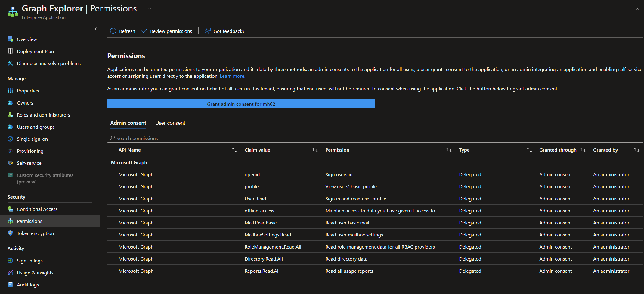Switch to the User consent tab
The height and width of the screenshot is (294, 644).
pos(170,123)
